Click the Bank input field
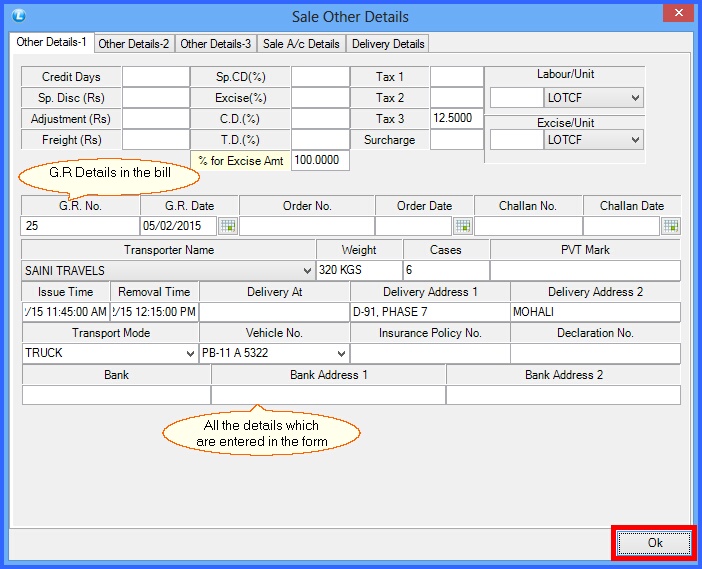 click(116, 395)
